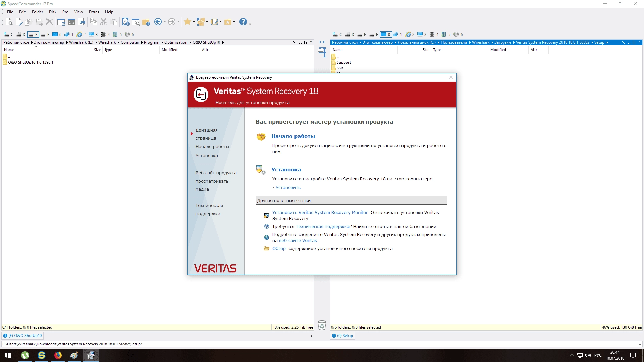
Task: Select location 2 (Internet Explorer icon) in the left drive bar
Action: 81,34
